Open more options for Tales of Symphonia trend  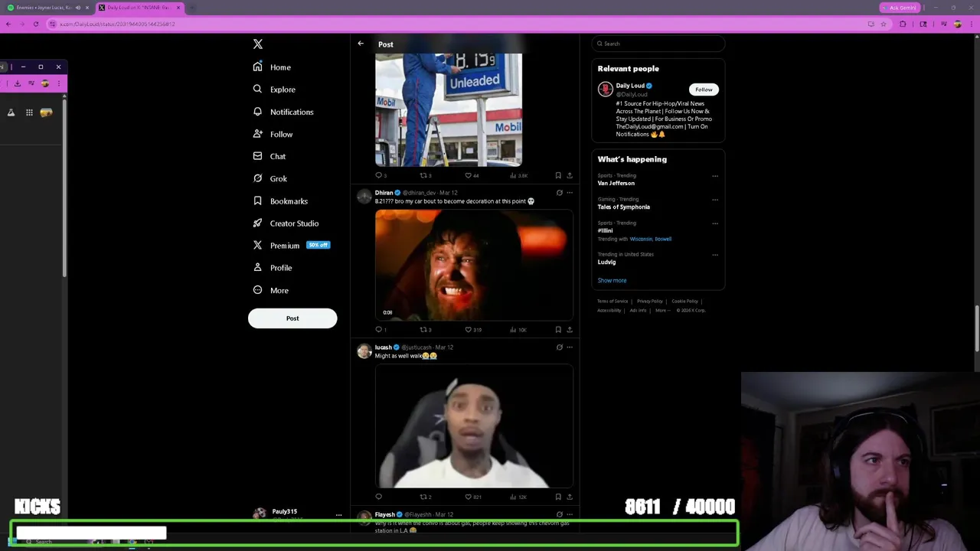click(x=715, y=200)
